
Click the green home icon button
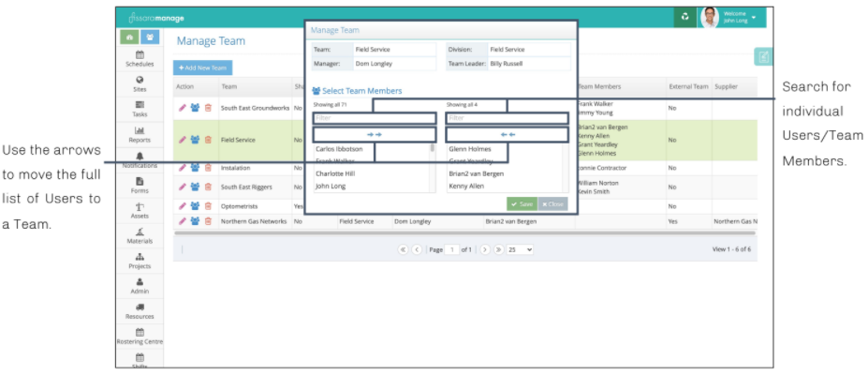[x=129, y=37]
